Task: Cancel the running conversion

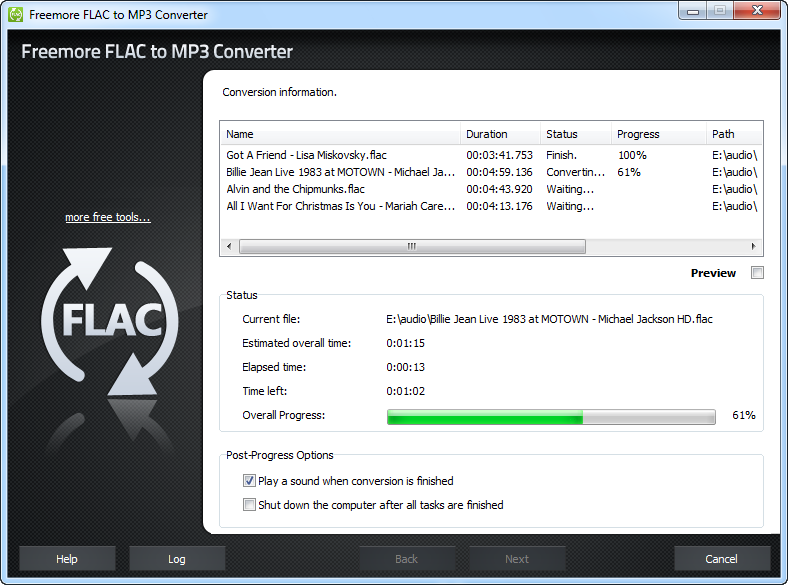Action: click(722, 559)
